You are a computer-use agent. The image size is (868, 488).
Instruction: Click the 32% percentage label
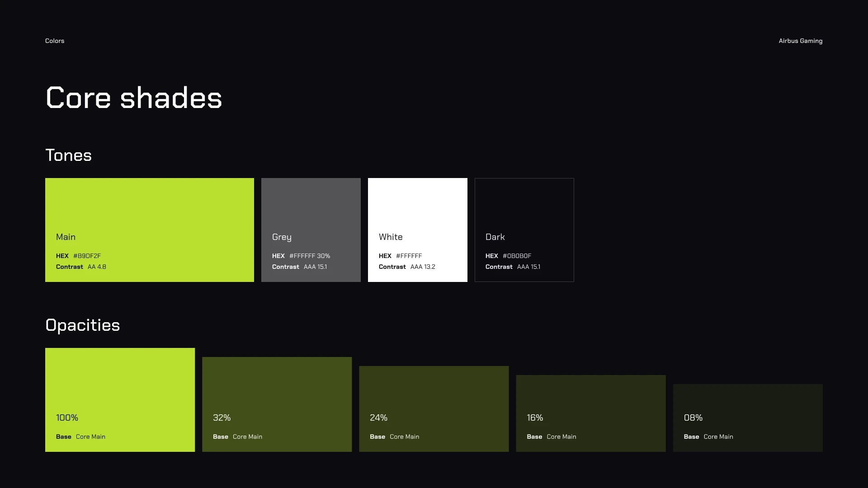coord(222,418)
